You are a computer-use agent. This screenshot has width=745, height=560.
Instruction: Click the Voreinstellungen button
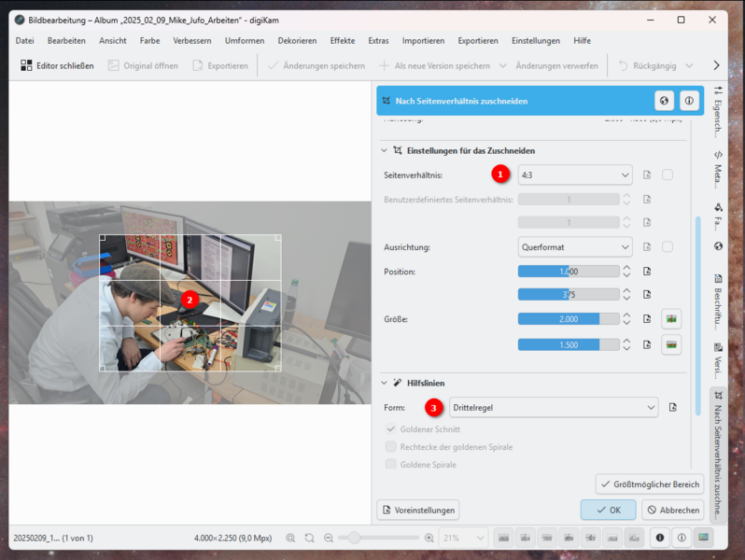coord(418,511)
